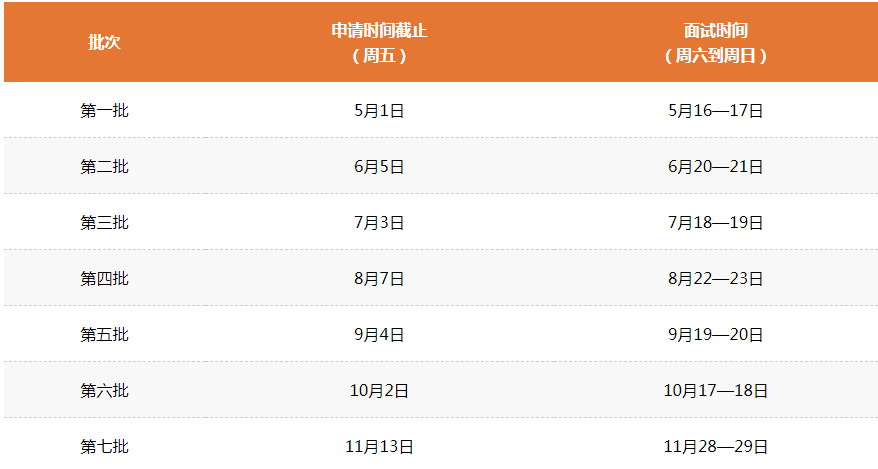Click the 6月5日 deadline cell
Screen dimensions: 878x469
click(379, 167)
